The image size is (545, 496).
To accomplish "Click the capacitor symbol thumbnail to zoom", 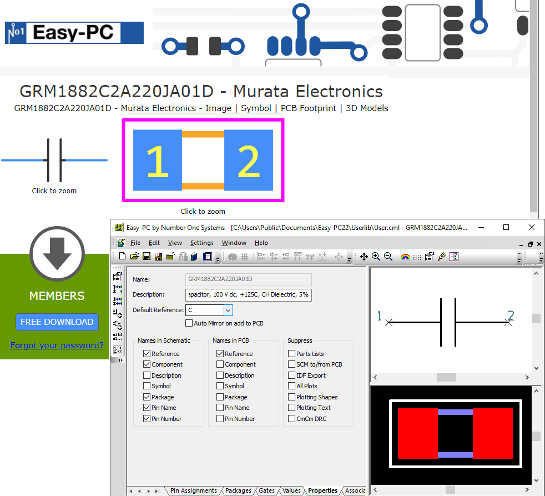I will [x=54, y=160].
